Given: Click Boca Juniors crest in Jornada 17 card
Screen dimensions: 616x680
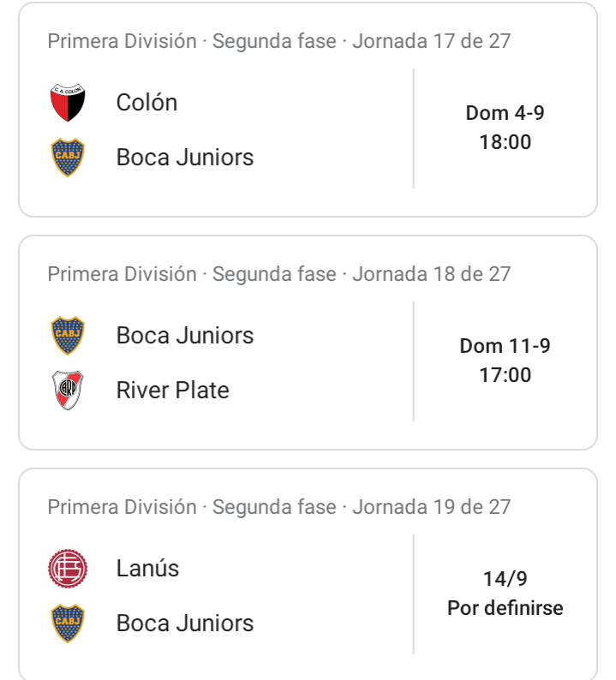Looking at the screenshot, I should point(68,157).
